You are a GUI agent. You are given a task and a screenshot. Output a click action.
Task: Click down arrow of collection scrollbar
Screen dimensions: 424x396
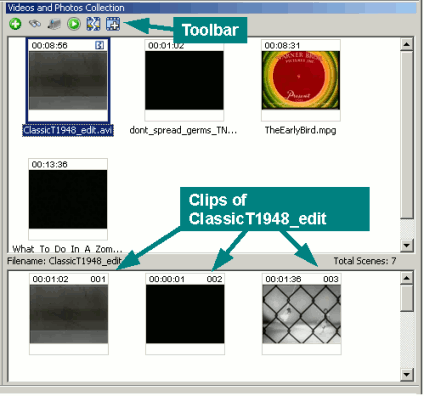point(407,246)
